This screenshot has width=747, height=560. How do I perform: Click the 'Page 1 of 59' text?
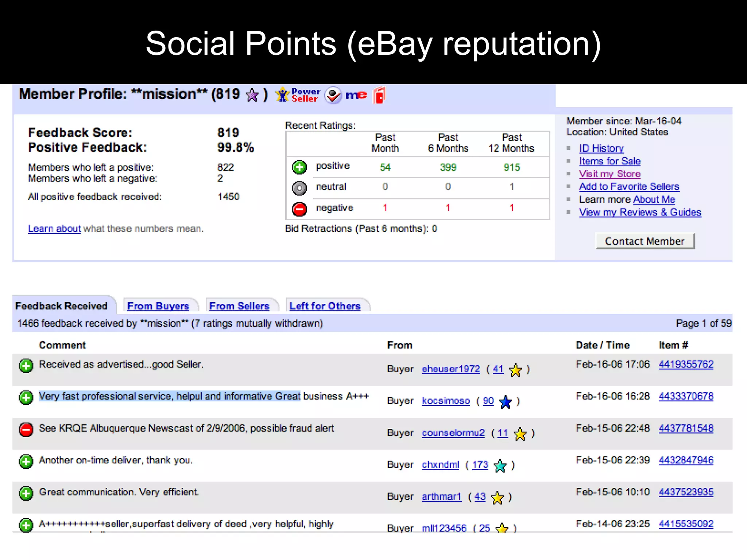[704, 323]
